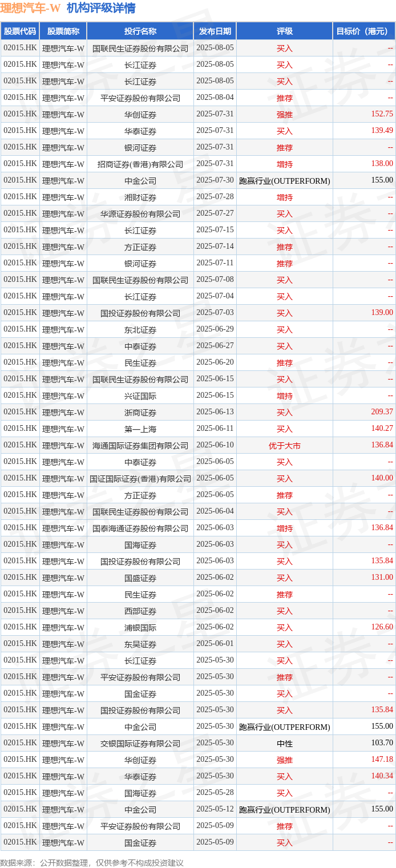Image resolution: width=396 pixels, height=868 pixels.
Task: Click the date 2025-06-13
Action: [x=215, y=412]
